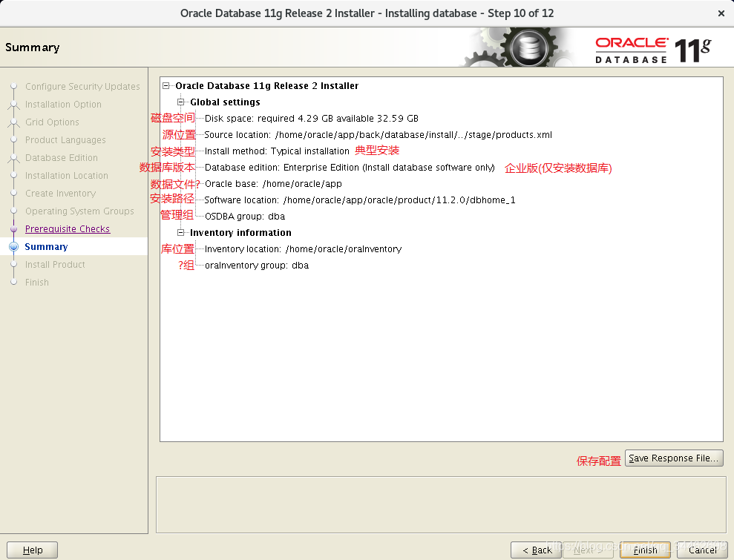Select the Create Inventory step
Viewport: 734px width, 560px height.
(60, 193)
